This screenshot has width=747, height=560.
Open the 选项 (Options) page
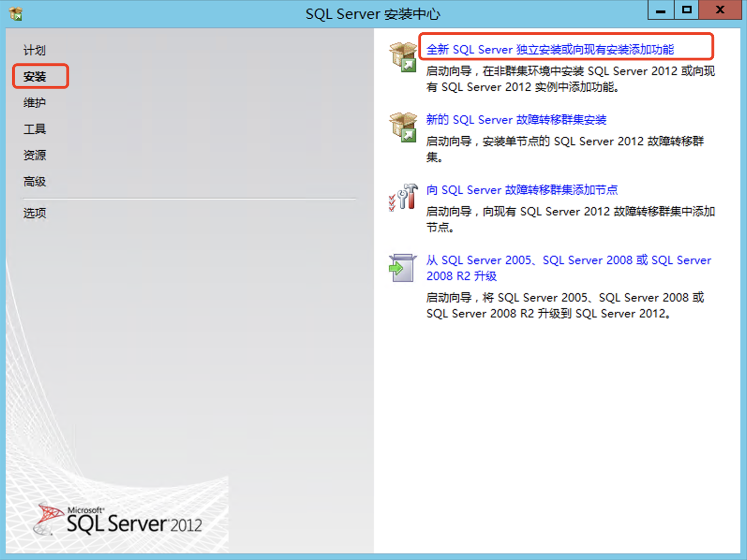coord(35,213)
